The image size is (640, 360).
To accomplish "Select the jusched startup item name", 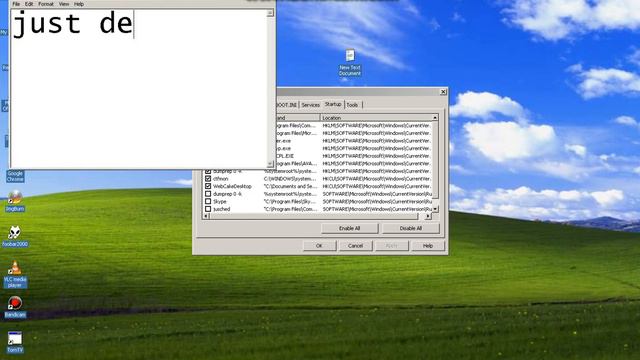I will [222, 209].
